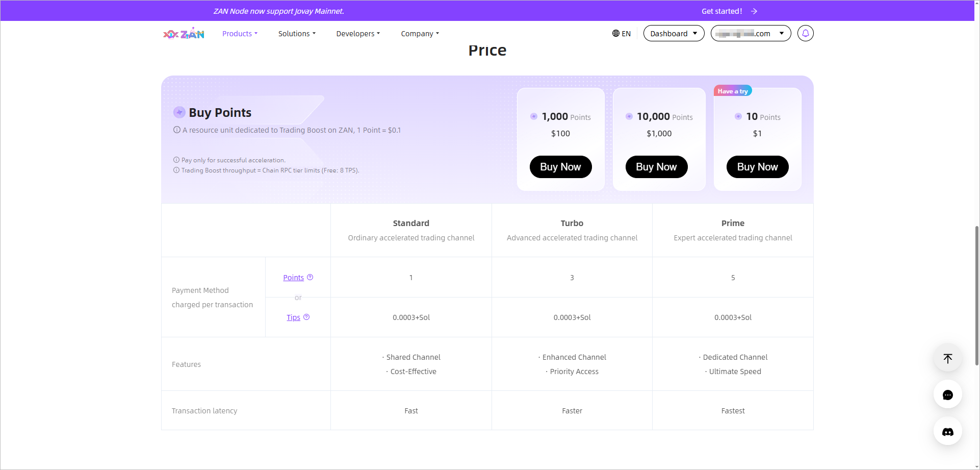Click the coin icon beside 10 Points

tap(738, 116)
